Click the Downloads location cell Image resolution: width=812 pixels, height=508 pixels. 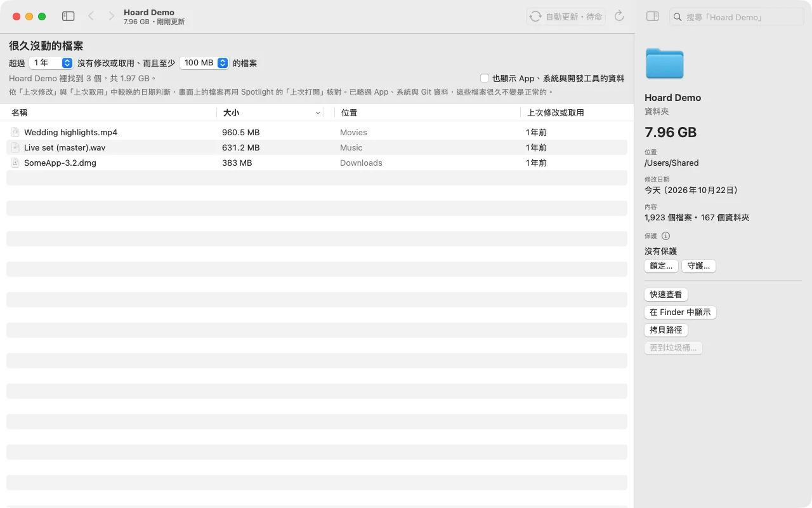(x=361, y=163)
